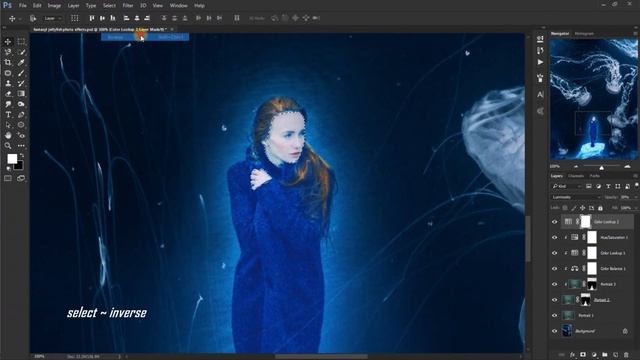Select the Zoom magnifier tool
The height and width of the screenshot is (360, 640).
coord(8,146)
